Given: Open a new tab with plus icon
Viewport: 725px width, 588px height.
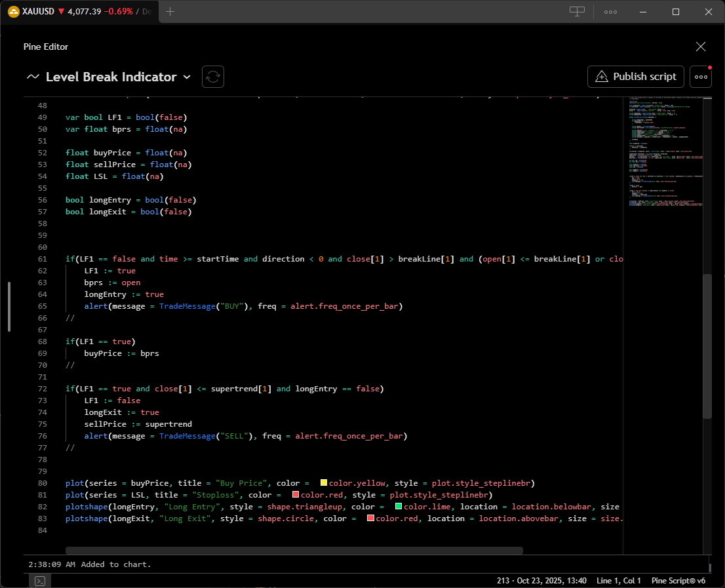Looking at the screenshot, I should (170, 12).
